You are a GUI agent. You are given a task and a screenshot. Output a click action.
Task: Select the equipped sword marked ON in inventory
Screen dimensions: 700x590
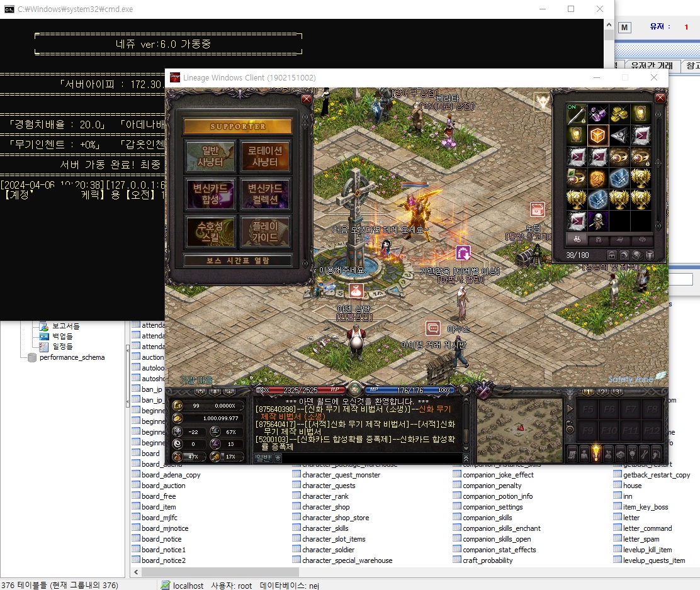tap(576, 114)
